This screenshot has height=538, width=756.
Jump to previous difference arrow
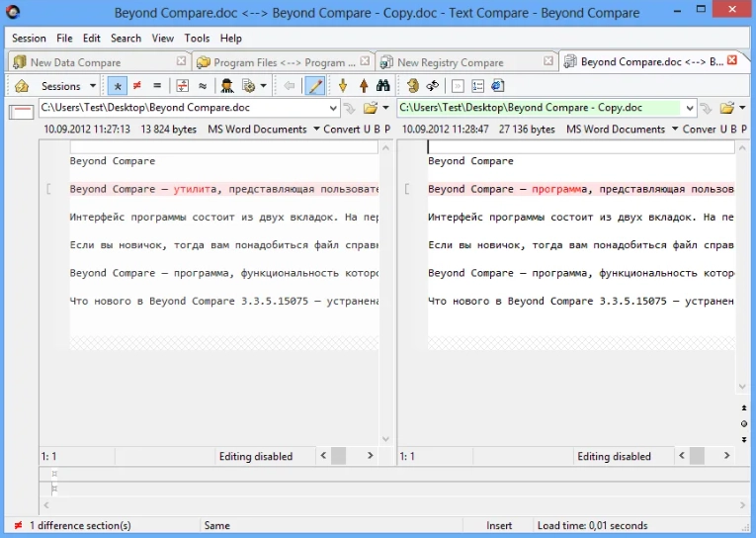point(363,86)
